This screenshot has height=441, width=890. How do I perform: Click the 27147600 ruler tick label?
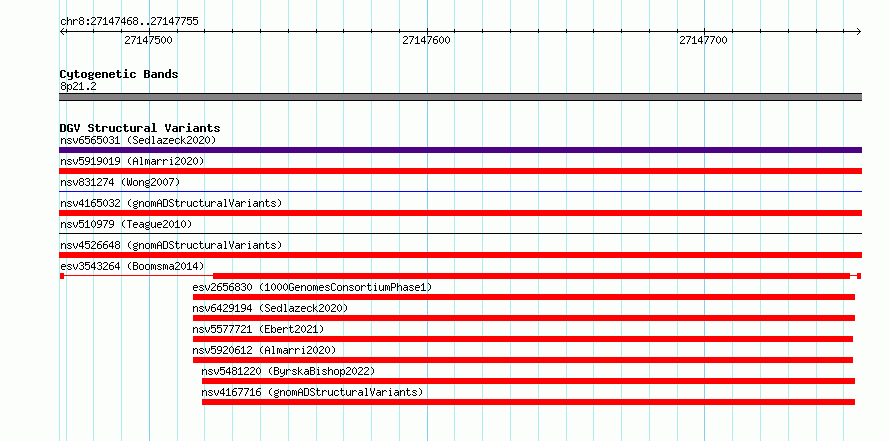[426, 41]
